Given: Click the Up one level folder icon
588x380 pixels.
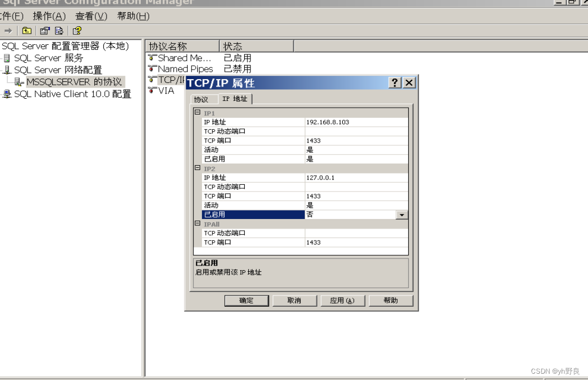Looking at the screenshot, I should [x=26, y=31].
